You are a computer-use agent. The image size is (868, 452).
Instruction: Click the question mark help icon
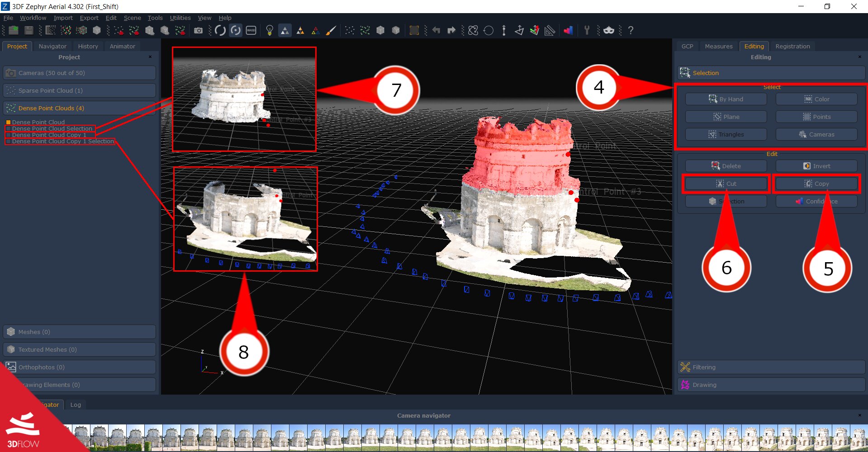[631, 30]
